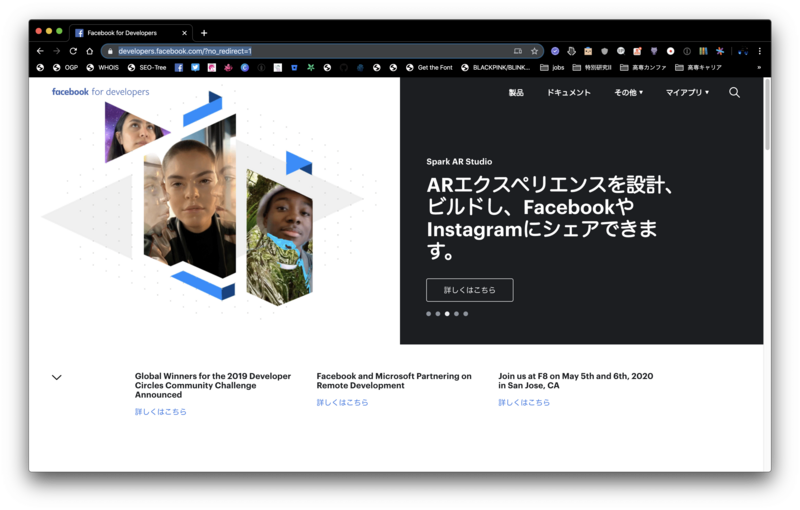The image size is (800, 510).
Task: Open the GitHub bookmark icon in the bookmarks bar
Action: (343, 67)
